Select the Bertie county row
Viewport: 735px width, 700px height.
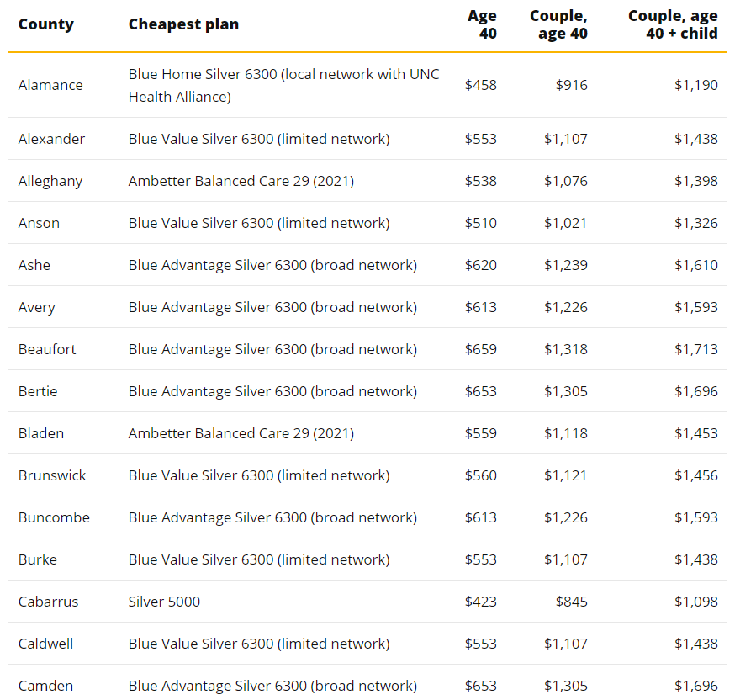point(367,391)
